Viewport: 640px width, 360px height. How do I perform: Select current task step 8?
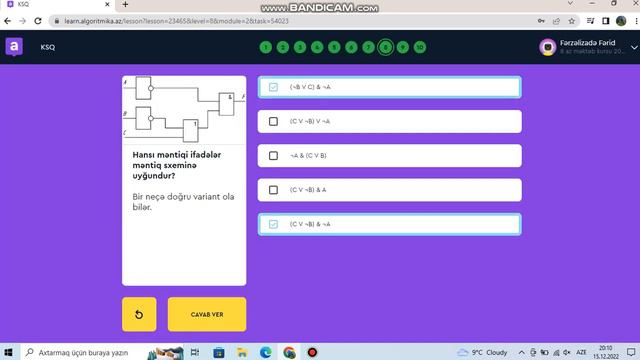pos(386,47)
